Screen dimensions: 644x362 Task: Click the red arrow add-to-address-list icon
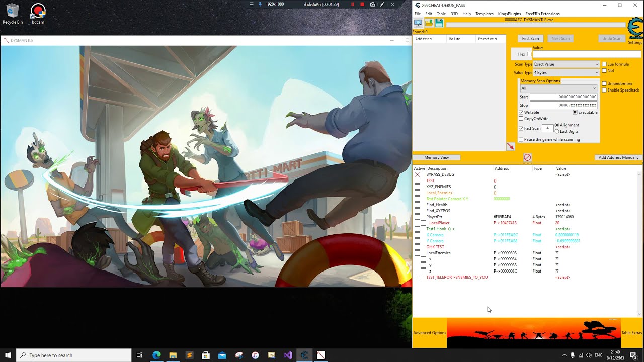[511, 146]
